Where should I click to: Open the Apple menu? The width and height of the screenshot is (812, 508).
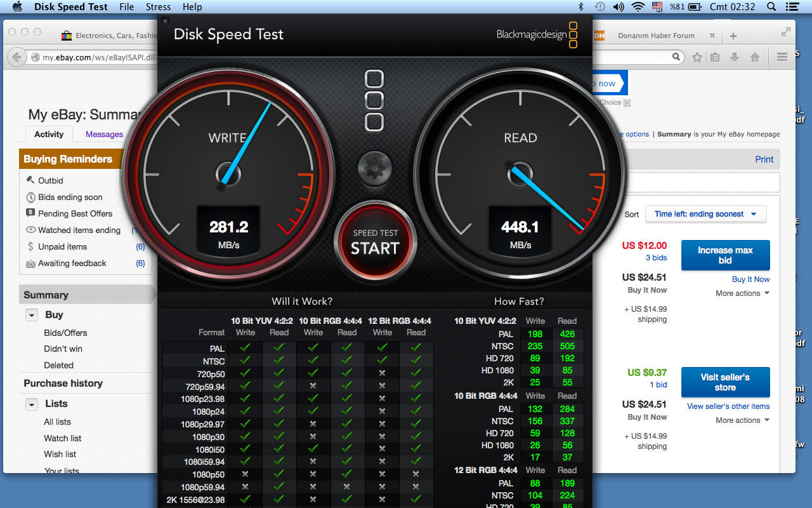[17, 7]
